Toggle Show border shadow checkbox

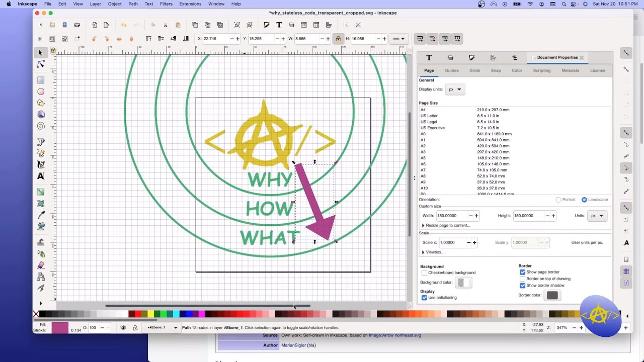(522, 285)
